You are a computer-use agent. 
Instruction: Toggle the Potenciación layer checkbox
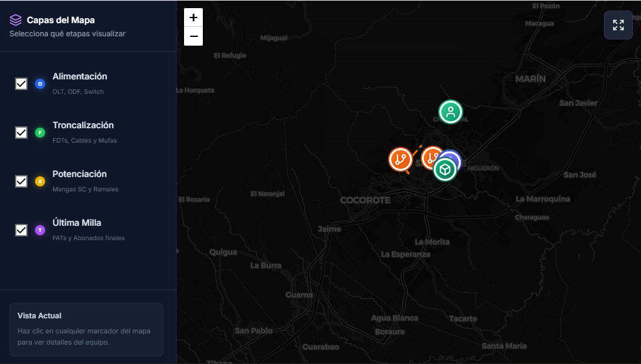tap(21, 181)
